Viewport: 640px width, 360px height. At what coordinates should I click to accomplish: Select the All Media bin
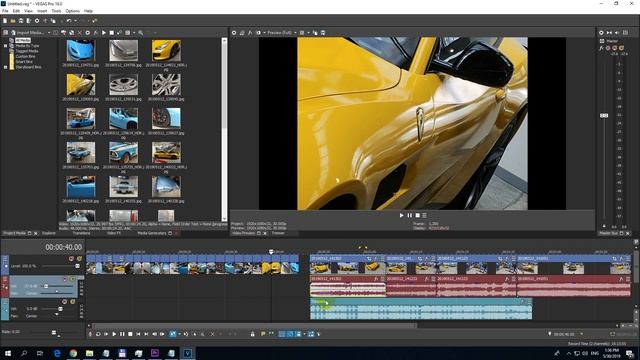pyautogui.click(x=23, y=40)
